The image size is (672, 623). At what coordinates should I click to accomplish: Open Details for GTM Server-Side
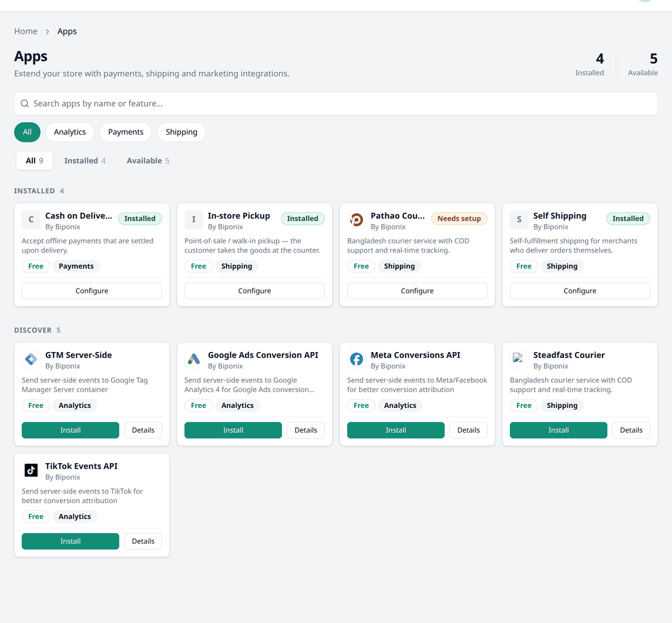(143, 430)
